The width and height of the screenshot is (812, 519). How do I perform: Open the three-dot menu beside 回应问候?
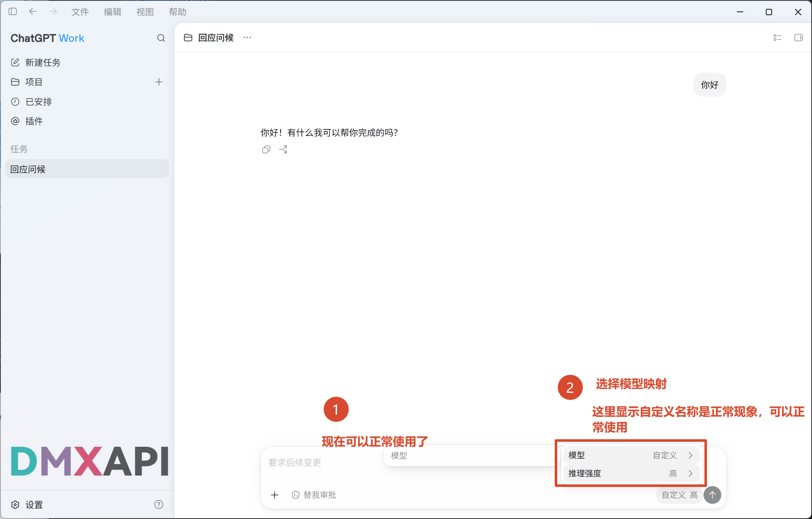coord(247,38)
